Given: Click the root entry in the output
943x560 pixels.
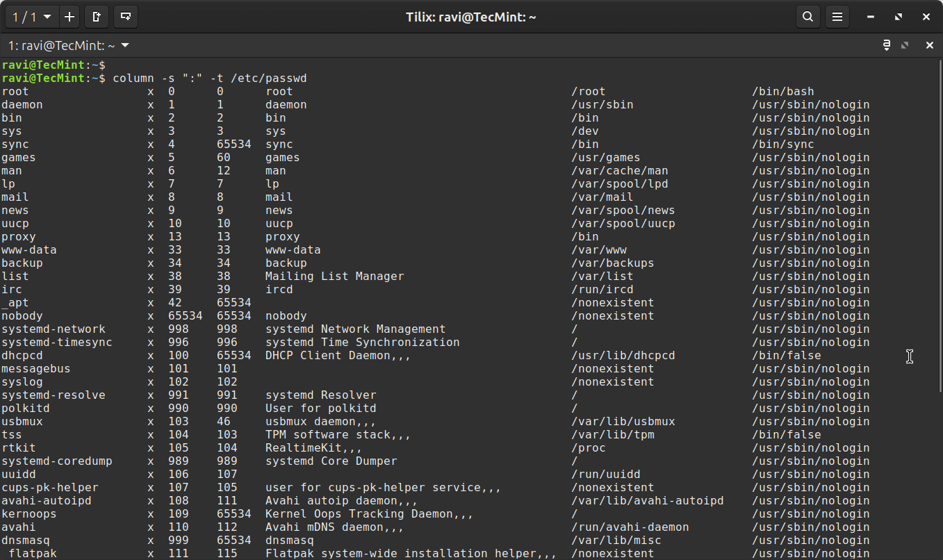Looking at the screenshot, I should click(x=15, y=91).
